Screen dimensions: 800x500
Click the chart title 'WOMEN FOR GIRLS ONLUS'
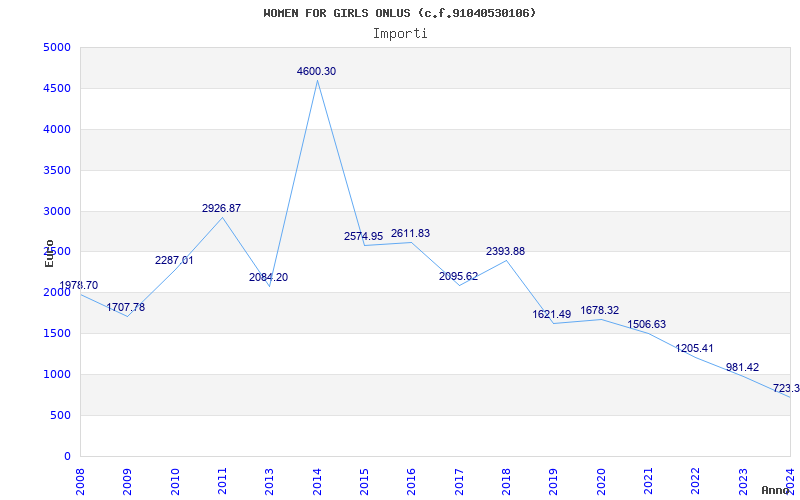coord(337,13)
